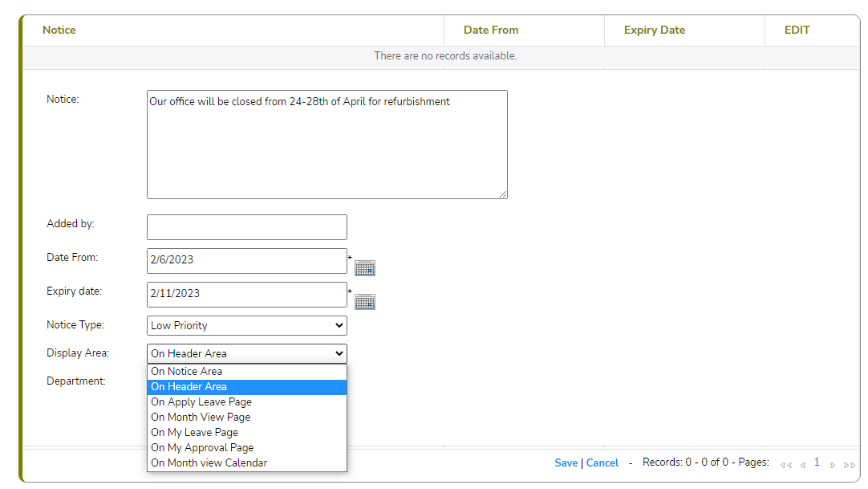Click the 'Records: 0 - 0 of 0' text
The image size is (868, 489).
pos(685,462)
